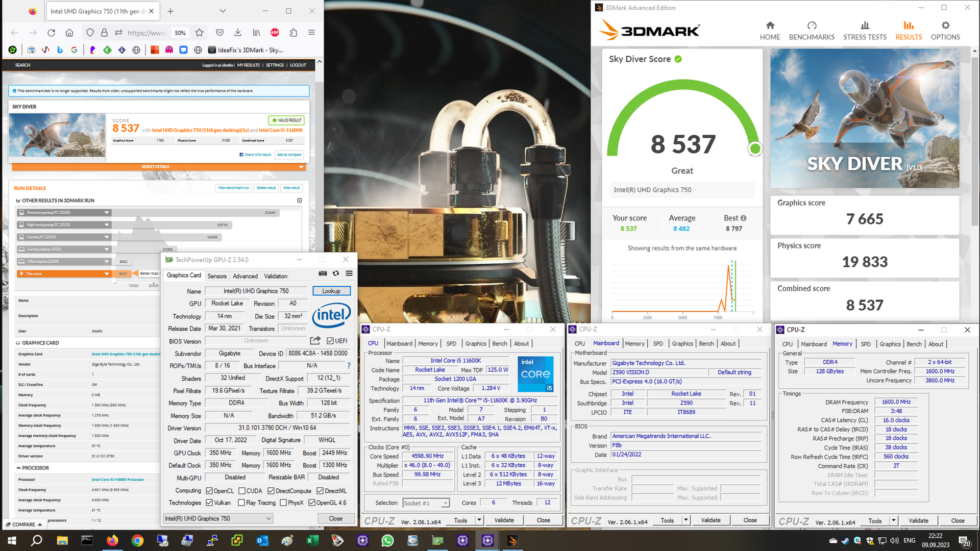Click Lookup button in GPU-Z
The image size is (980, 551).
[331, 291]
